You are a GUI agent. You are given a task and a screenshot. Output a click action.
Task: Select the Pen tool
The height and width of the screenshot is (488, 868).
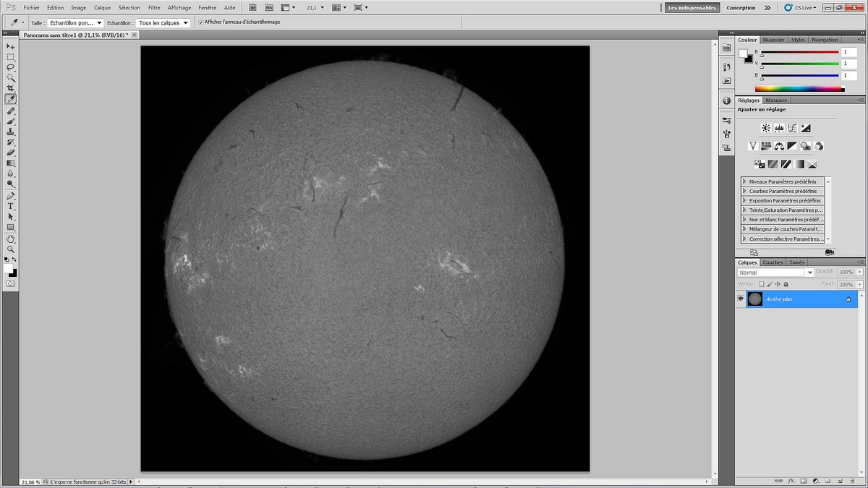coord(11,196)
